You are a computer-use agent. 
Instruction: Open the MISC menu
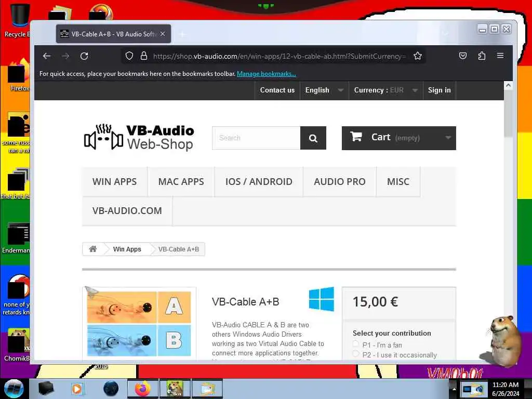click(398, 181)
